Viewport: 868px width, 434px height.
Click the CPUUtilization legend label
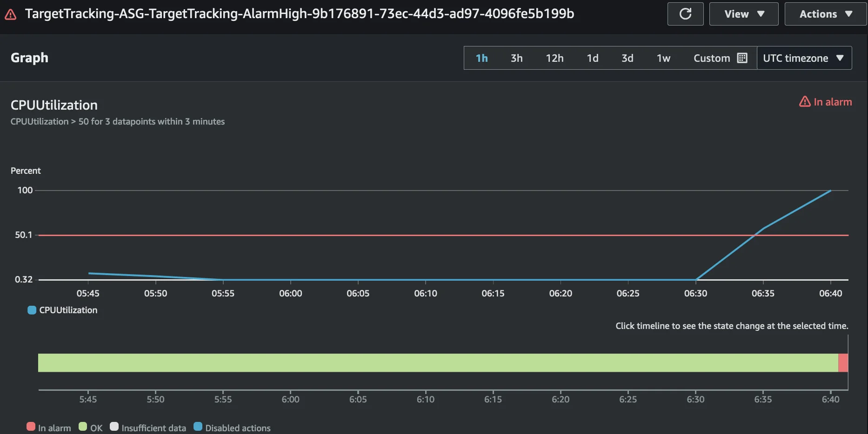[68, 310]
